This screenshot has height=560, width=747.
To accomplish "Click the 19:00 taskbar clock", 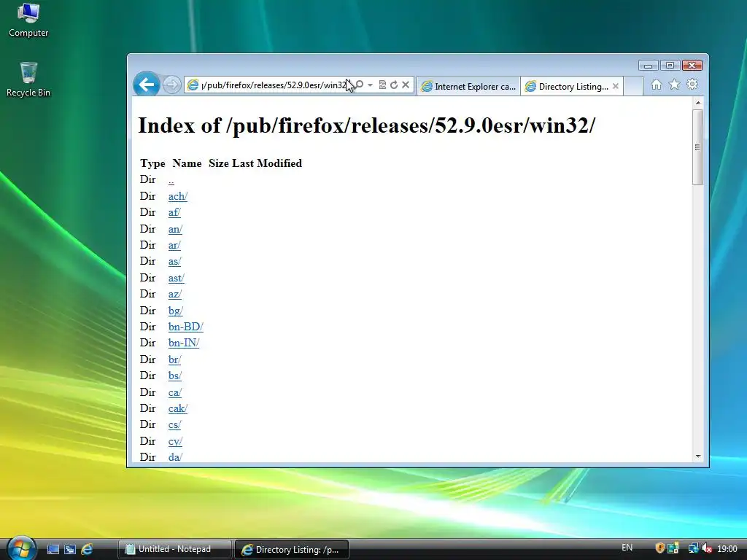I will coord(727,548).
